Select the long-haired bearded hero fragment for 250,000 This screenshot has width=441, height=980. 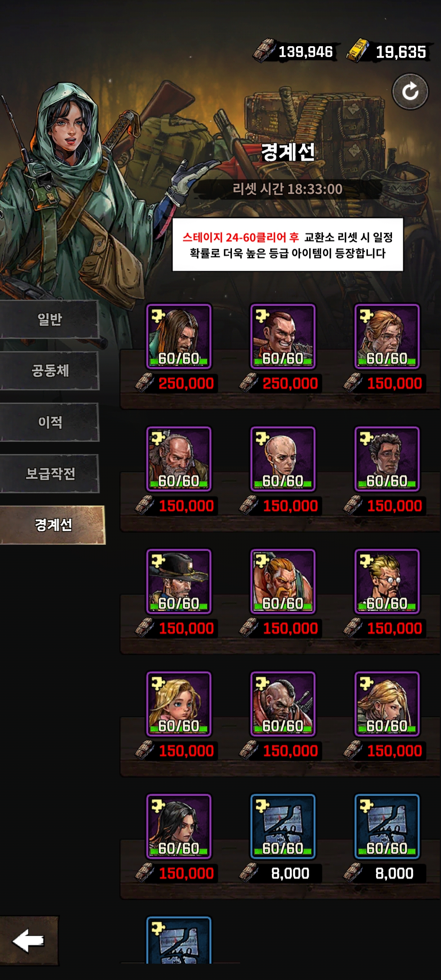pos(179,336)
